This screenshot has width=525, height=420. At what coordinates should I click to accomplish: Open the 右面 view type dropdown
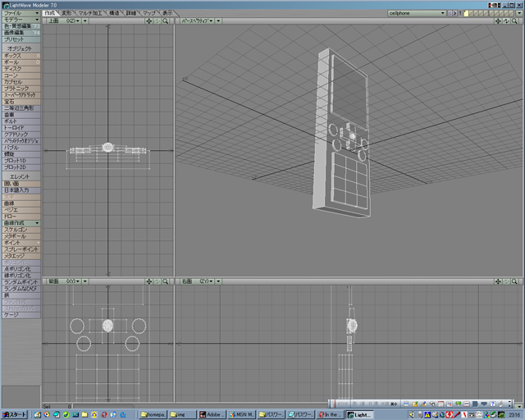click(197, 281)
